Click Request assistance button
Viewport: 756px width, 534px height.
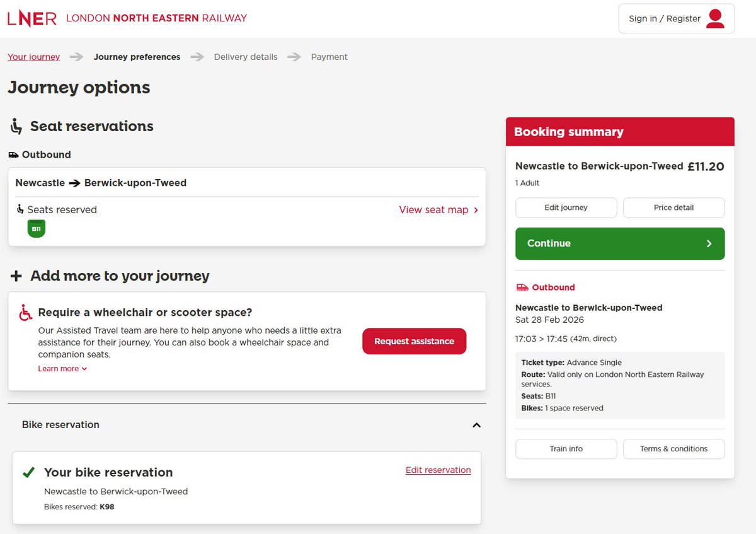pyautogui.click(x=415, y=341)
